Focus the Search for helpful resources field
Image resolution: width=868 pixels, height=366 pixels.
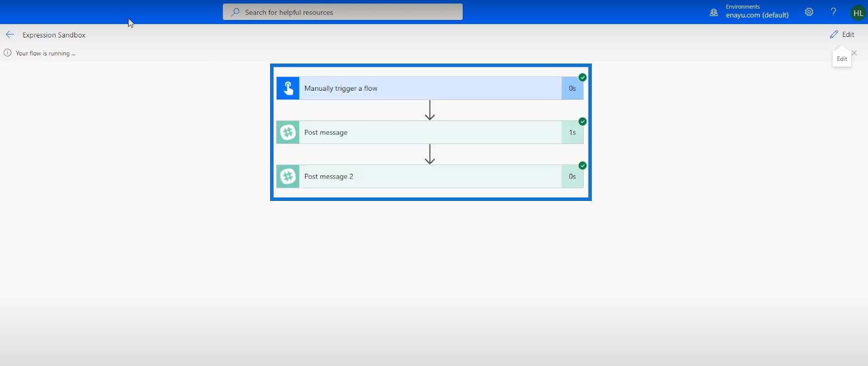pyautogui.click(x=343, y=12)
